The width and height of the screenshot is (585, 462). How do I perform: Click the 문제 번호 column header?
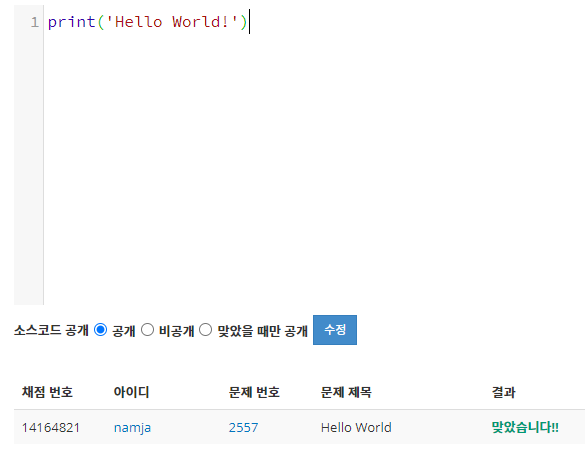click(x=254, y=392)
